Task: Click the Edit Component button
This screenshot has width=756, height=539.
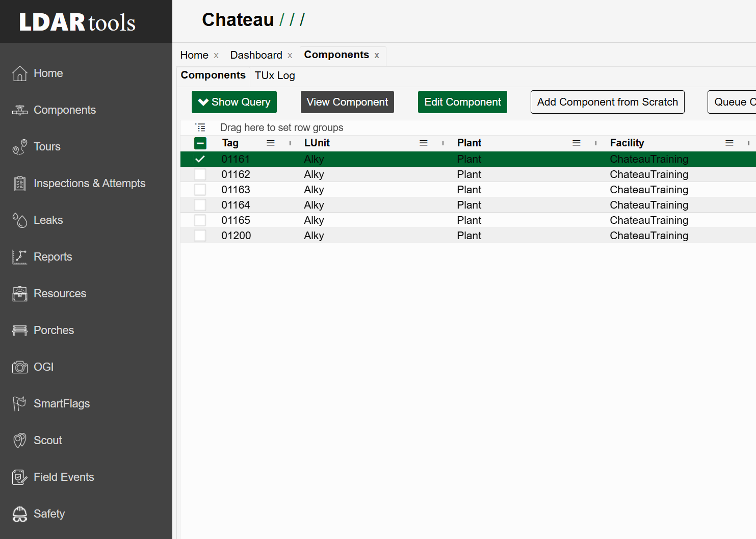Action: point(462,102)
